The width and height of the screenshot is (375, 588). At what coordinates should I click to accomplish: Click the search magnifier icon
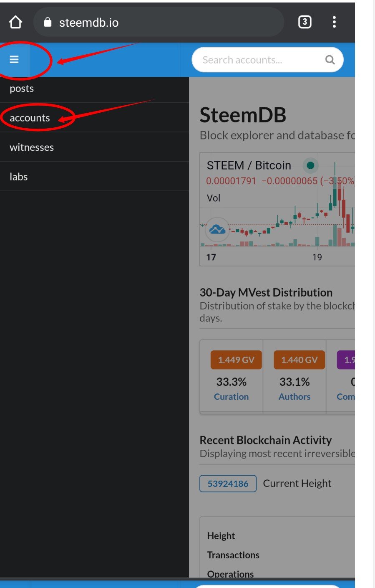click(330, 60)
